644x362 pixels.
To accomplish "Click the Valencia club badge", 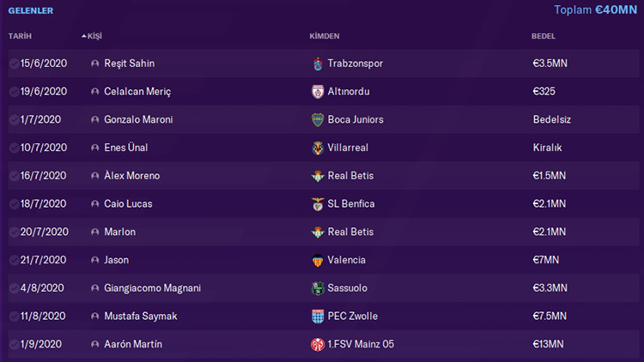I will click(317, 260).
